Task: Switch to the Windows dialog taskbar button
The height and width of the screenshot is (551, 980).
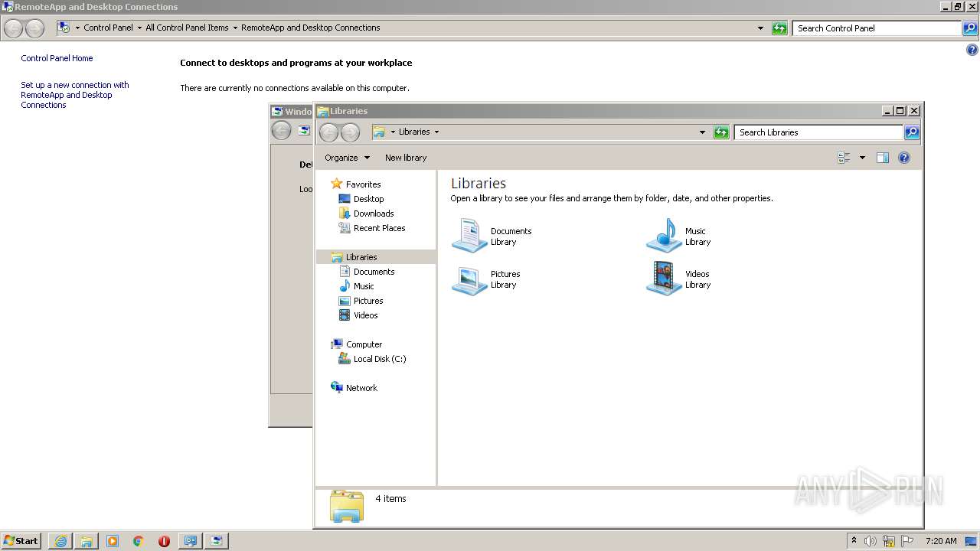Action: (x=216, y=541)
